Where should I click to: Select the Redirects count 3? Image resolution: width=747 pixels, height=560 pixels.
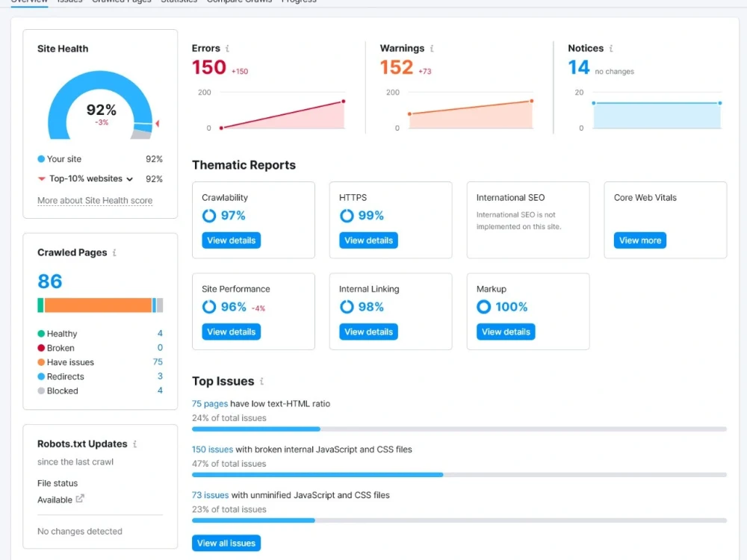coord(160,376)
